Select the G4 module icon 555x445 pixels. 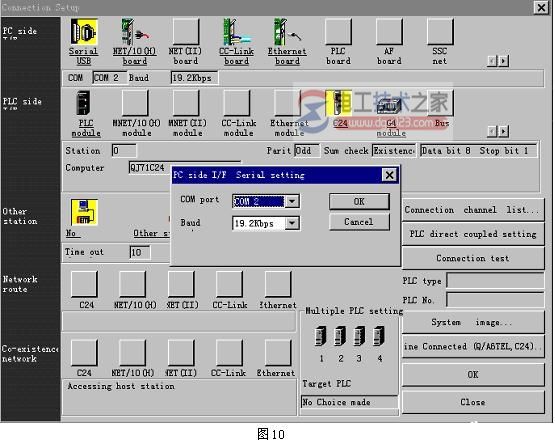pyautogui.click(x=389, y=105)
